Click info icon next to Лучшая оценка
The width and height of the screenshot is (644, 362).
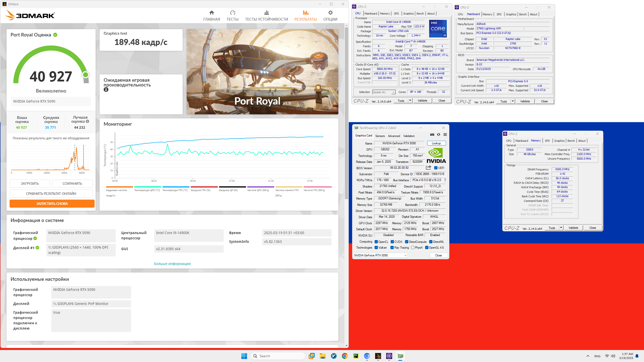[x=88, y=121]
